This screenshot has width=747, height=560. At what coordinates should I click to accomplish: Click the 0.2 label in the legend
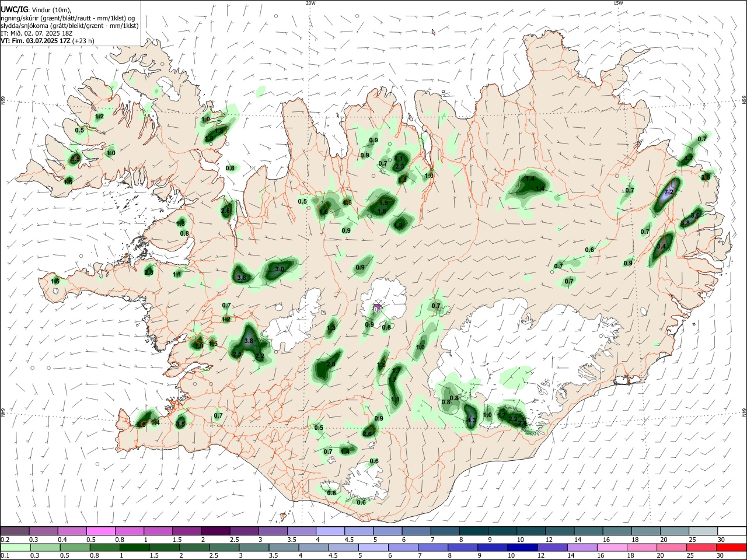5,540
